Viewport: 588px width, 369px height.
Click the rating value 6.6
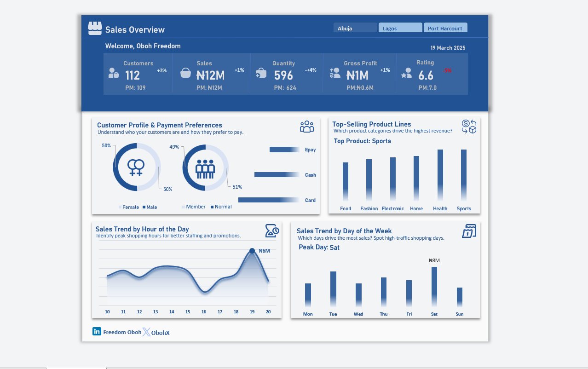(x=426, y=75)
